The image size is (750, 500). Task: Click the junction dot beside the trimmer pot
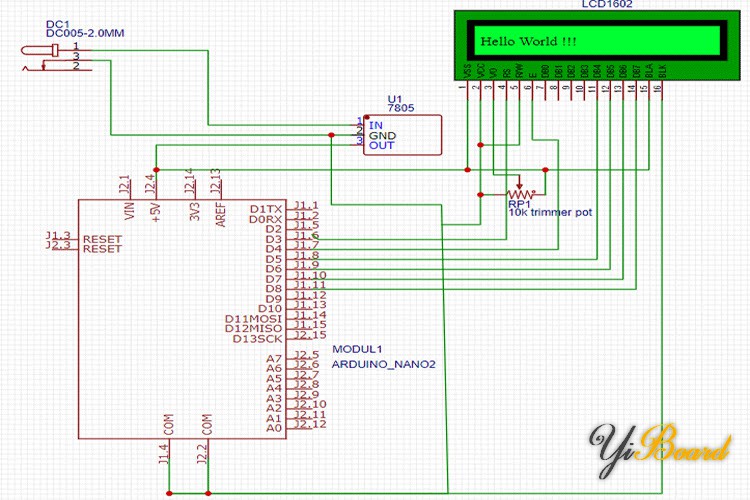pyautogui.click(x=544, y=169)
